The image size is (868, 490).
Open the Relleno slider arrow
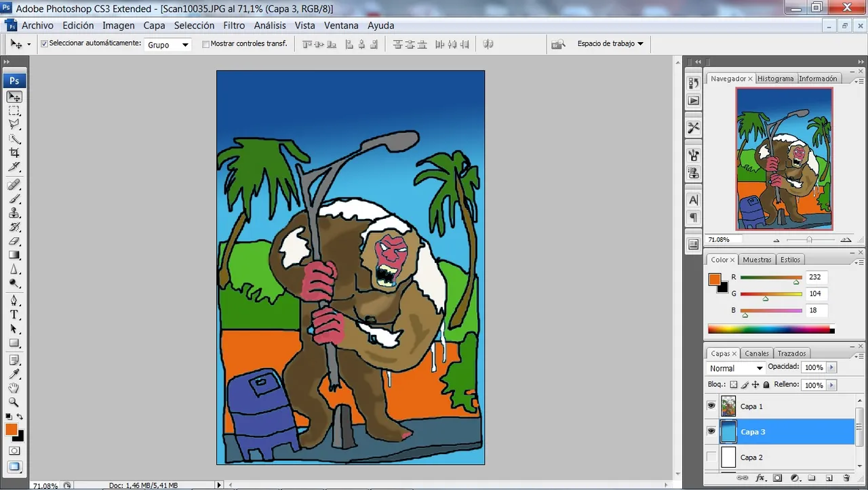tap(831, 385)
